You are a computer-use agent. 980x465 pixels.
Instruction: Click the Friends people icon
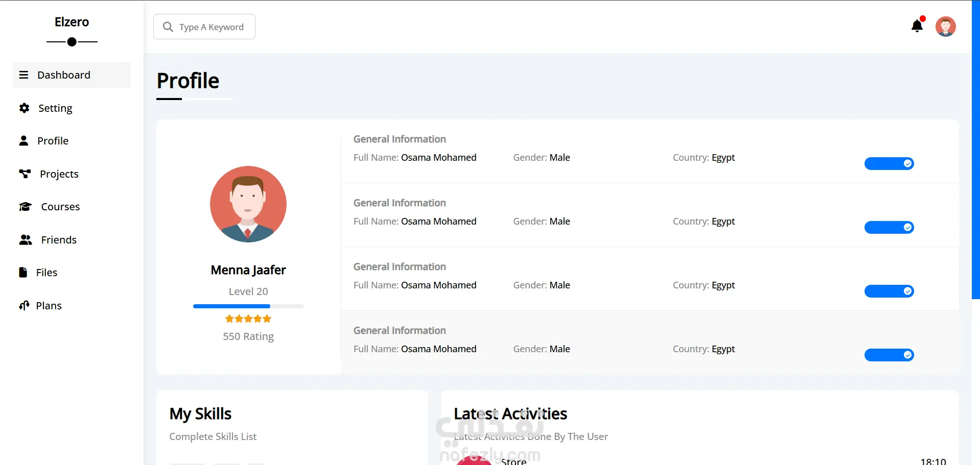(x=25, y=239)
